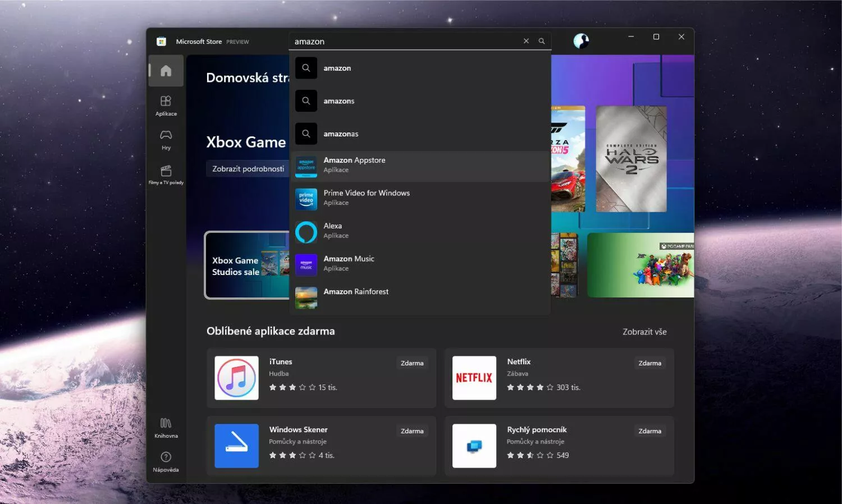Screen dimensions: 842x504
Task: Click the Zobrazit vše link
Action: pyautogui.click(x=644, y=332)
